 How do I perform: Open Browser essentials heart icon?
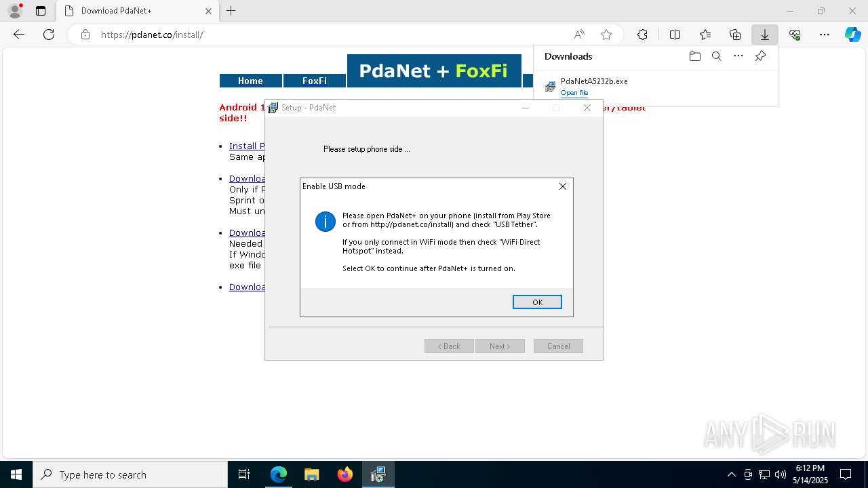[795, 35]
